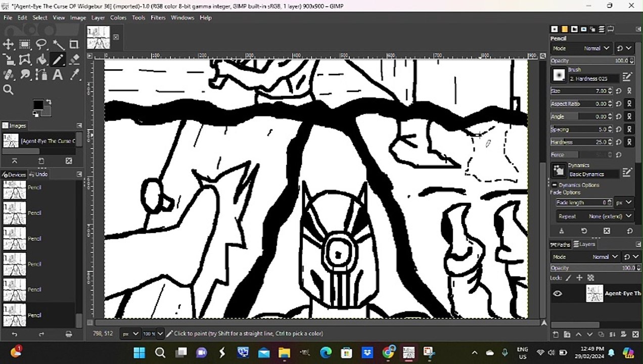The width and height of the screenshot is (643, 364).
Task: Collapse the Dynamics Options section
Action: tap(555, 185)
